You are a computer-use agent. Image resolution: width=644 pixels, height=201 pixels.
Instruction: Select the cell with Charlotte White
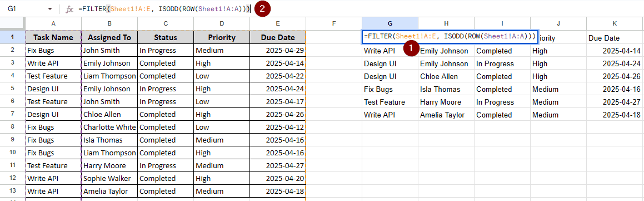pyautogui.click(x=109, y=127)
